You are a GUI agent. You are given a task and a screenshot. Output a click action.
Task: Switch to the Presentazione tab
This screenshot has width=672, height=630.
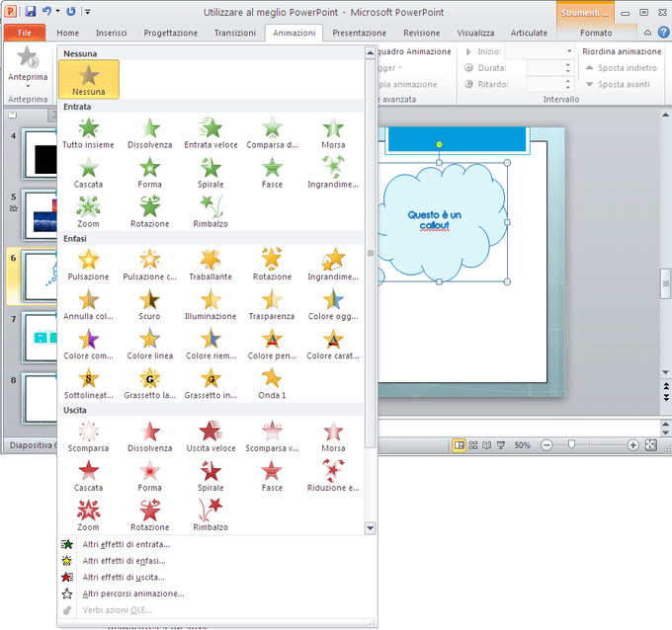click(359, 33)
